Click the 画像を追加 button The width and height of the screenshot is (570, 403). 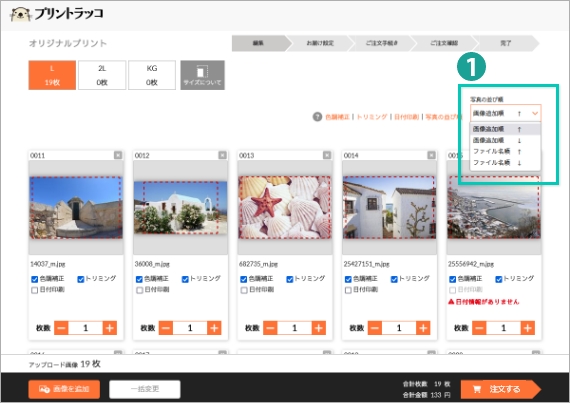pyautogui.click(x=64, y=389)
